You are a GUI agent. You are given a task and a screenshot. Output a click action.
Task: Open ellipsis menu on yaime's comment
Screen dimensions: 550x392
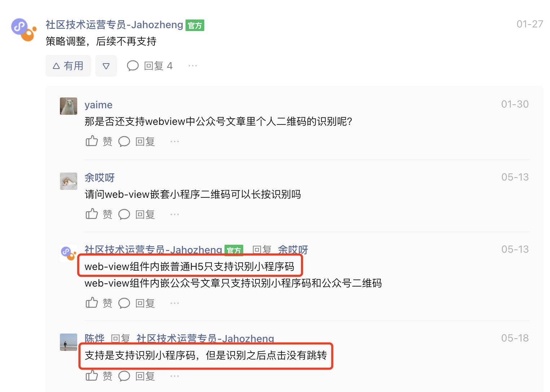pyautogui.click(x=175, y=141)
